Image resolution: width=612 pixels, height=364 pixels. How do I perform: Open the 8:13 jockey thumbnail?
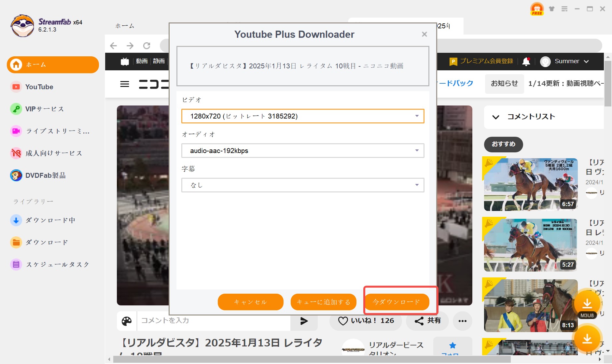click(531, 306)
